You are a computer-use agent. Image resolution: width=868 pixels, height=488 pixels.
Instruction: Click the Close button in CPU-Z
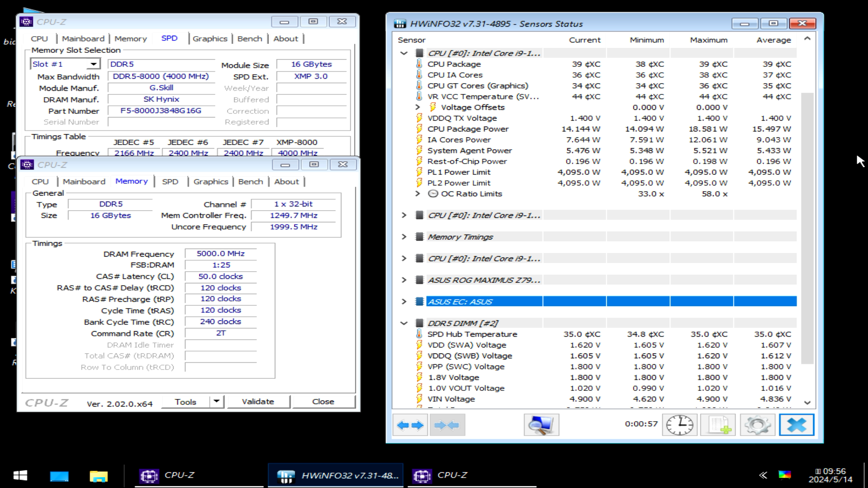coord(323,401)
